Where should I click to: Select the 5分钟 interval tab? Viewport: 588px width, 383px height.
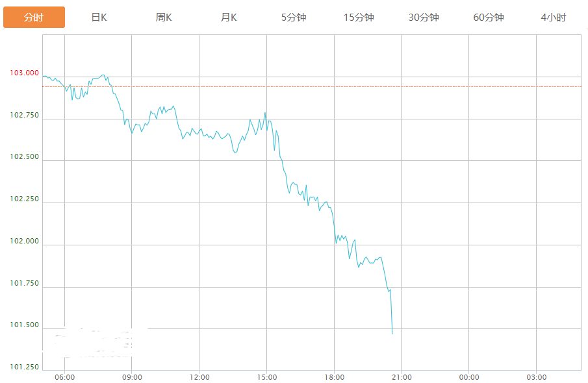[x=294, y=18]
